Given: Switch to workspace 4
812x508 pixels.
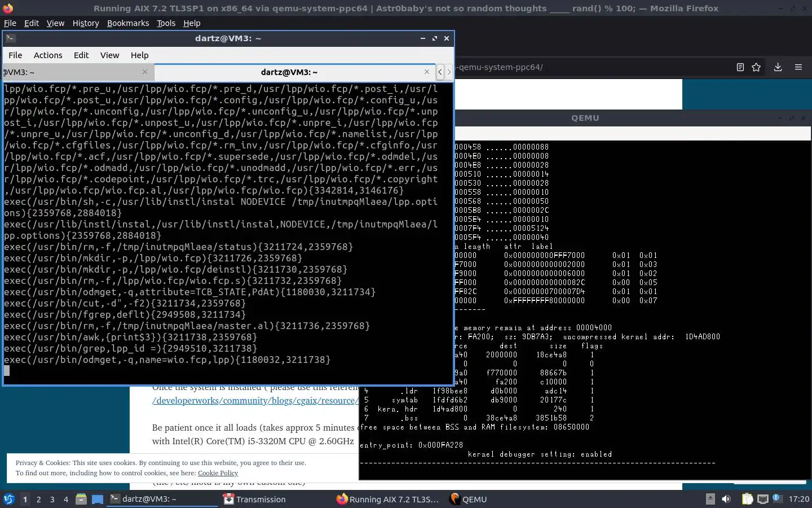Looking at the screenshot, I should tap(65, 499).
